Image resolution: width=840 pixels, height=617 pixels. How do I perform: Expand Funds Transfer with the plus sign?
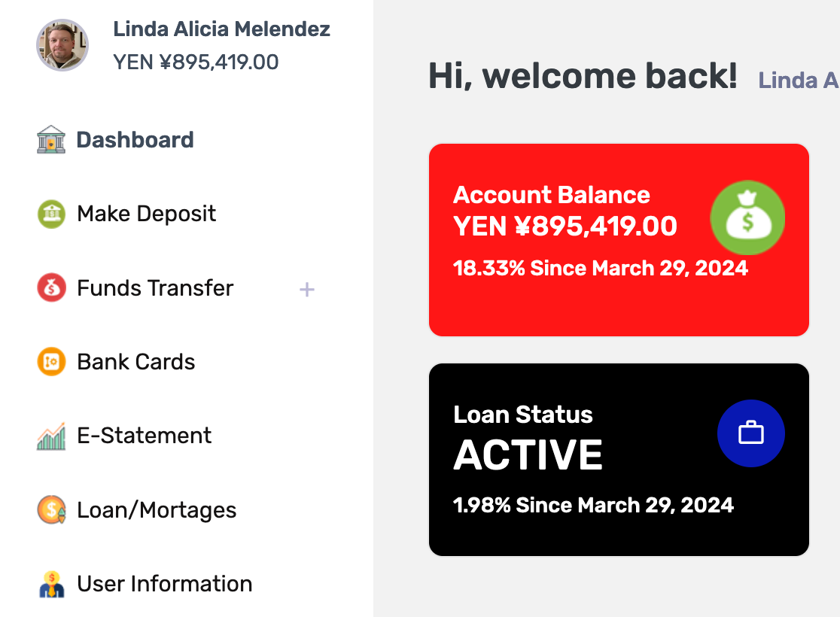coord(307,290)
